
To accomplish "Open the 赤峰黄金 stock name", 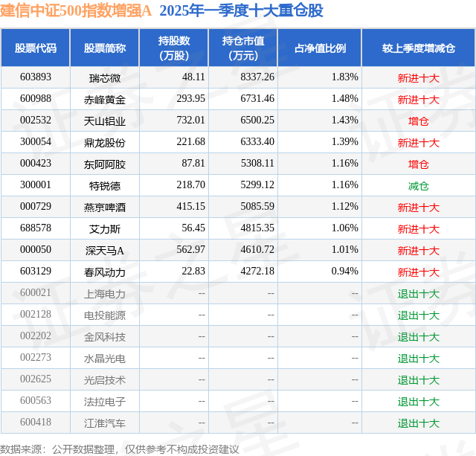I will click(105, 100).
